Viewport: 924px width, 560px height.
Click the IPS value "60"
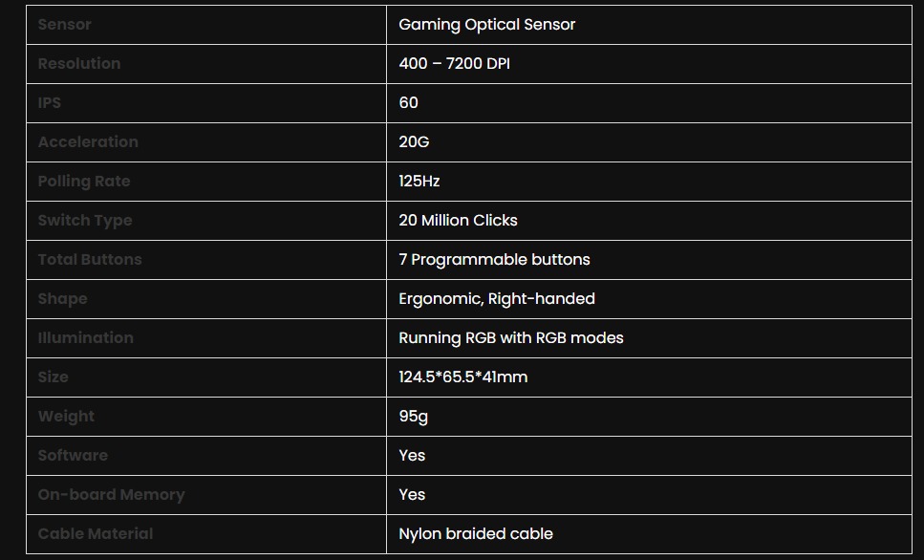tap(408, 103)
